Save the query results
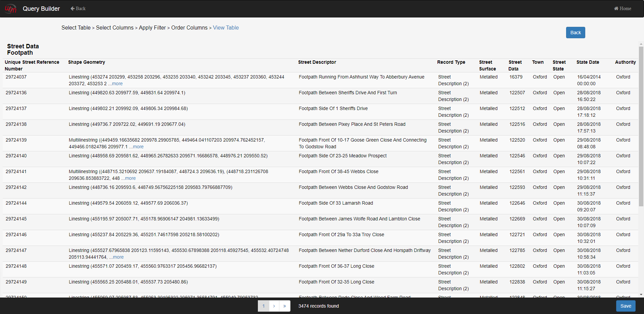The image size is (644, 314). tap(626, 306)
